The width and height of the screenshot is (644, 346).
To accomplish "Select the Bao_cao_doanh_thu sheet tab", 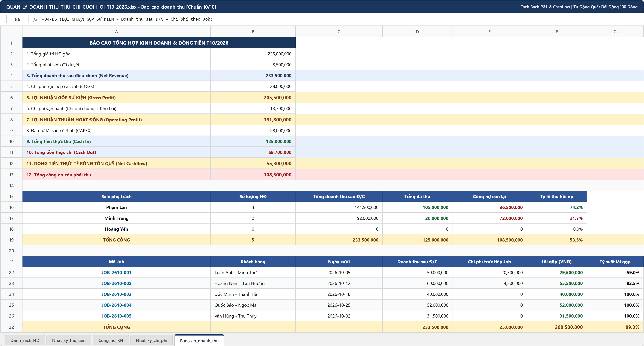I will [199, 341].
